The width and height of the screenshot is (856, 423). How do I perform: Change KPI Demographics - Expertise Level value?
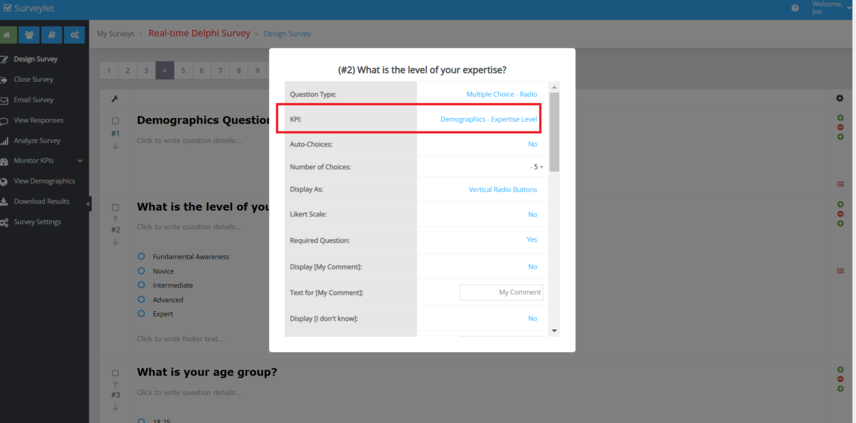pyautogui.click(x=488, y=119)
